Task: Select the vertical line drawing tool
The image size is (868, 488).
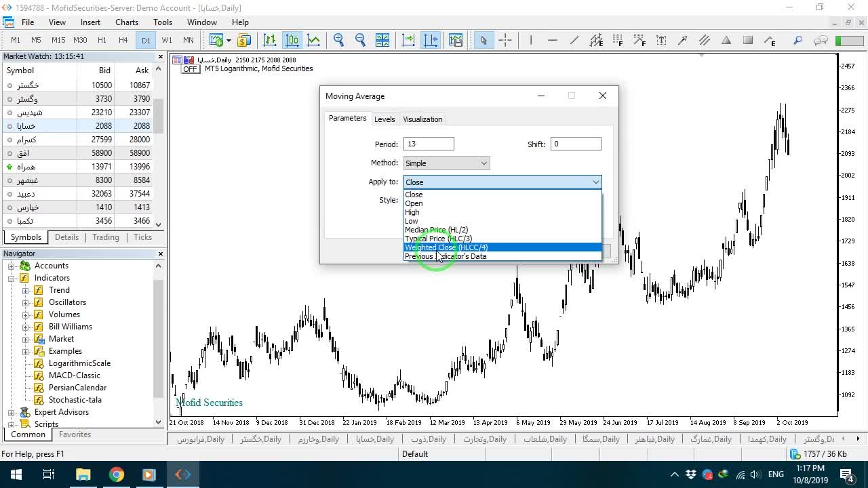Action: (x=531, y=40)
